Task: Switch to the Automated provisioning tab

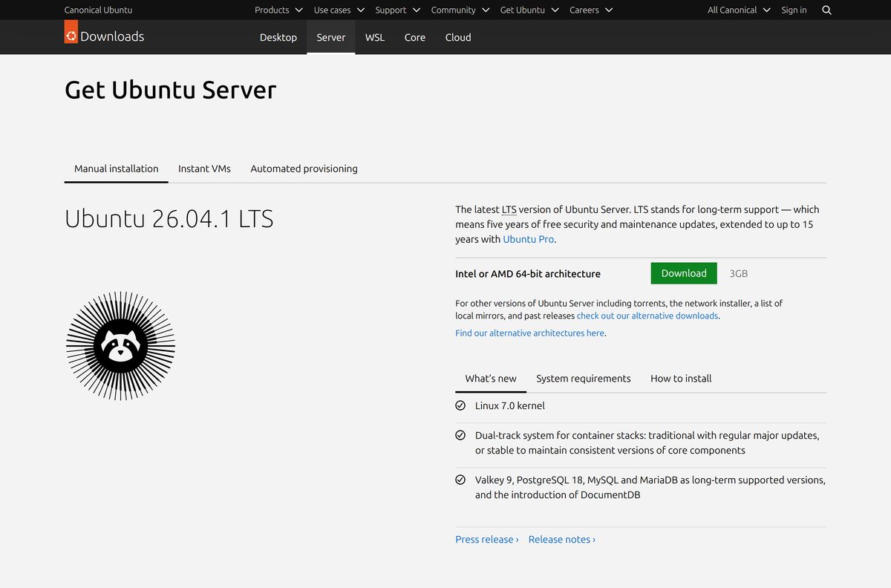Action: click(304, 169)
